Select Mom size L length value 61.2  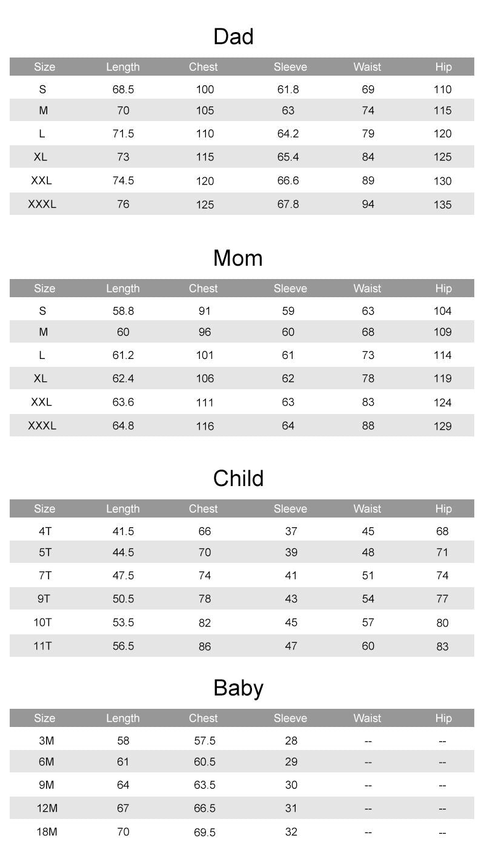pyautogui.click(x=123, y=355)
